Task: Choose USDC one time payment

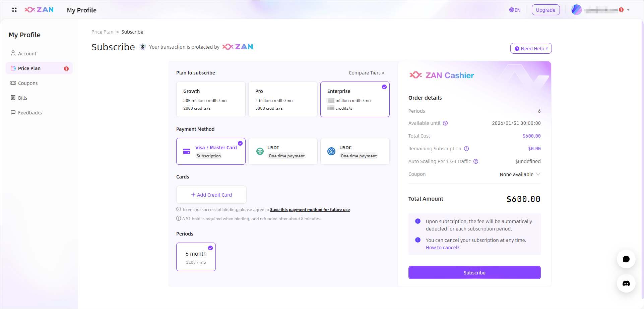Action: tap(355, 151)
